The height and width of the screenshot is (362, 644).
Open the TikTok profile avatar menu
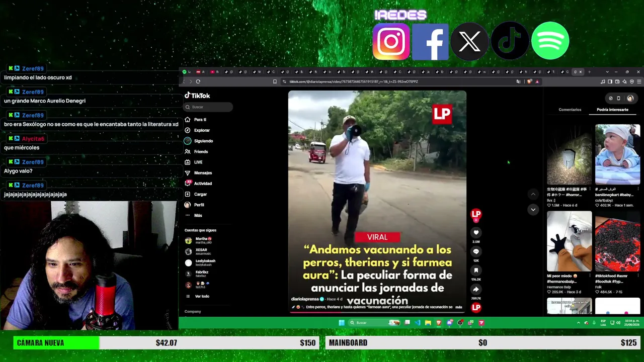pyautogui.click(x=630, y=98)
